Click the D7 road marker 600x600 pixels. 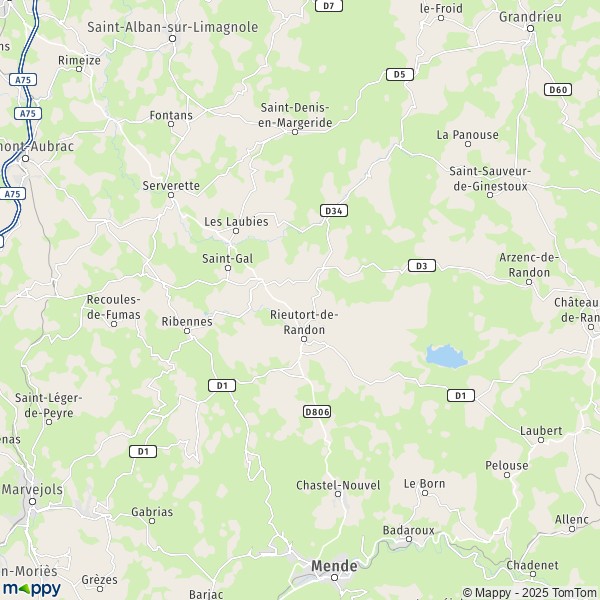(x=329, y=6)
